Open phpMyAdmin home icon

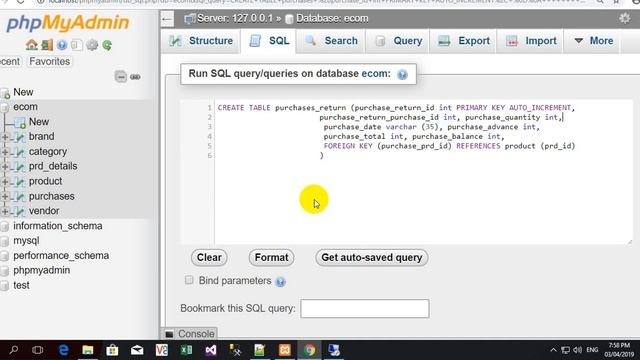coord(31,44)
